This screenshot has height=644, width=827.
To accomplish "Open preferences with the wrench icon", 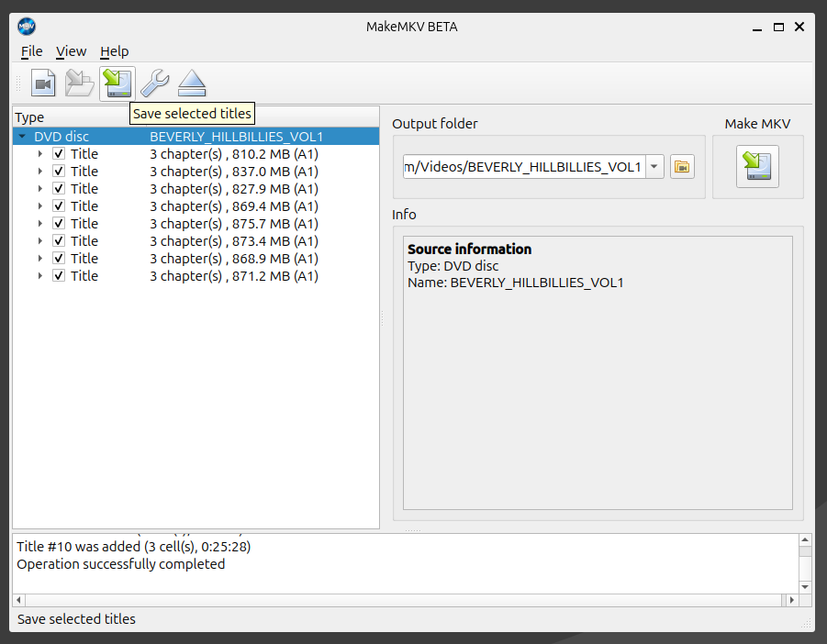I will (154, 83).
